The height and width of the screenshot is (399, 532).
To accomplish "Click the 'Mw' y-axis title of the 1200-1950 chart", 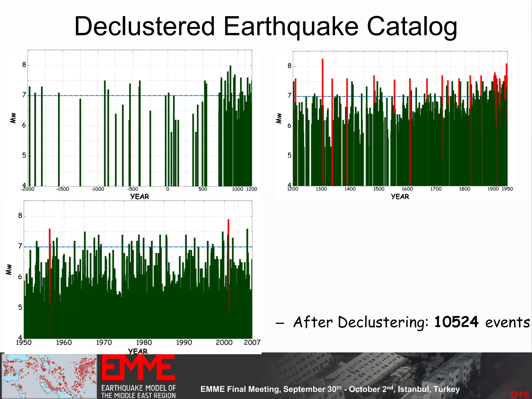I will pyautogui.click(x=279, y=118).
